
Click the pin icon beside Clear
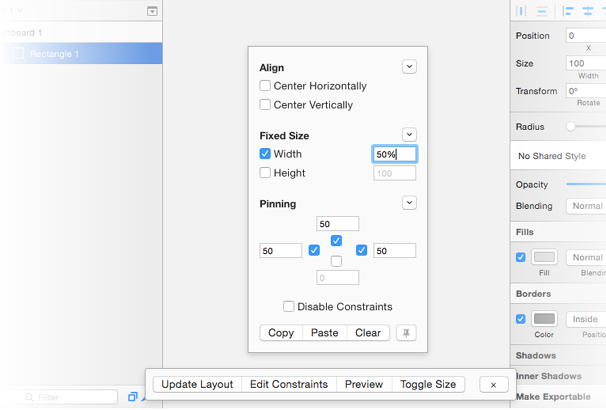pyautogui.click(x=406, y=333)
